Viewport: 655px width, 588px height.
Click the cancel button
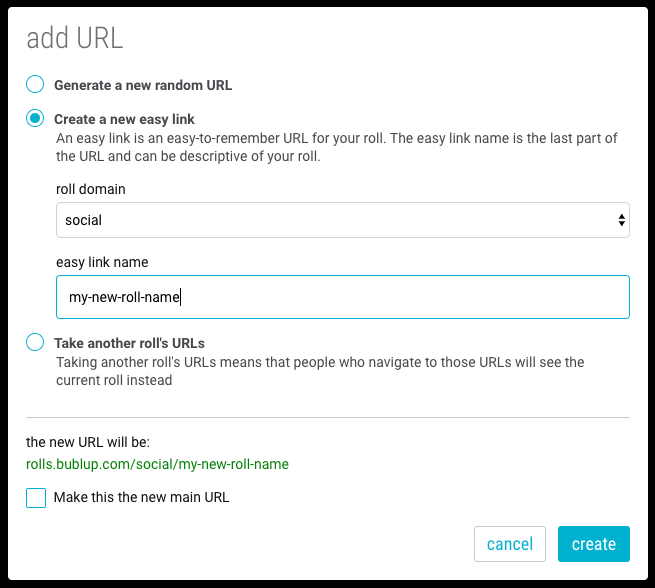pyautogui.click(x=510, y=544)
